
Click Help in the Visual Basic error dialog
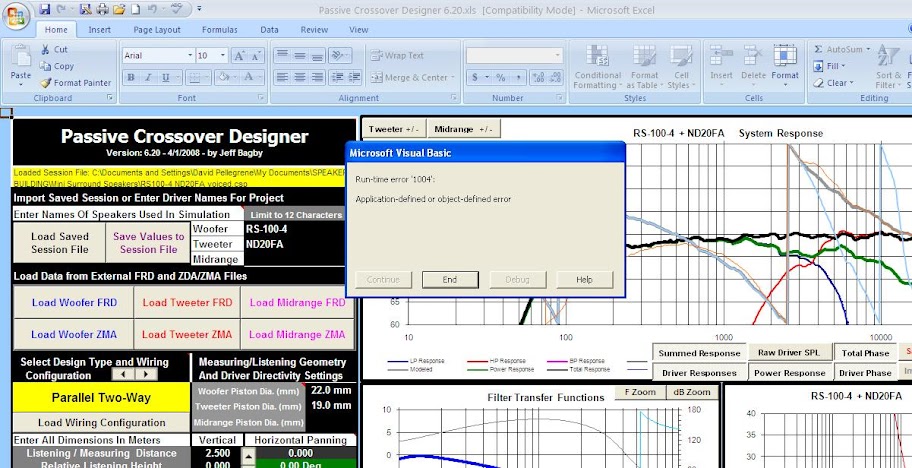(x=584, y=280)
